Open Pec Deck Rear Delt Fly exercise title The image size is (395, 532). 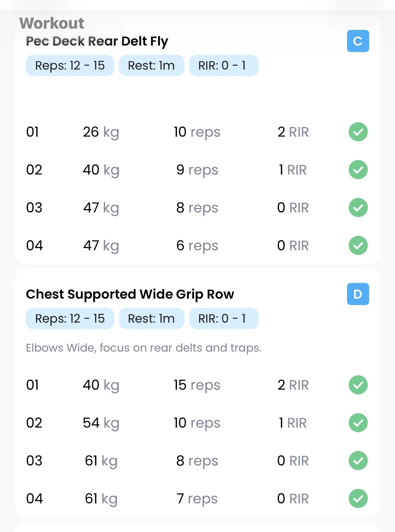(97, 41)
